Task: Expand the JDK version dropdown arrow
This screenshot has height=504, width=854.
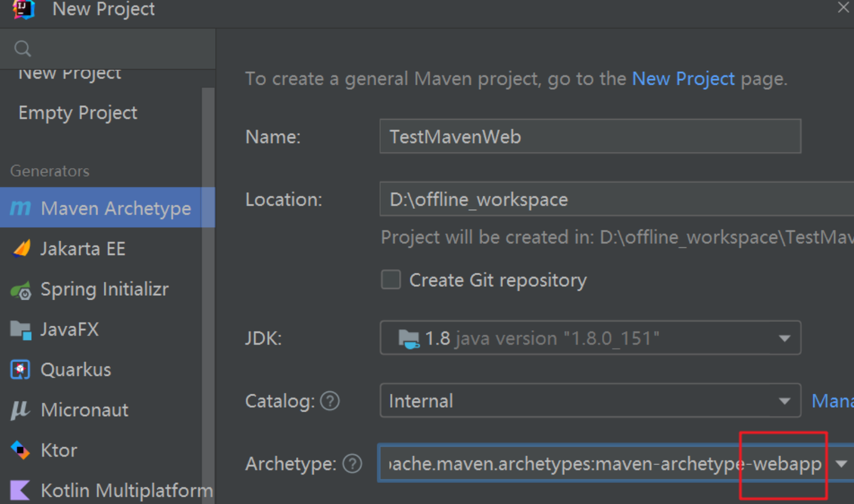Action: coord(784,339)
